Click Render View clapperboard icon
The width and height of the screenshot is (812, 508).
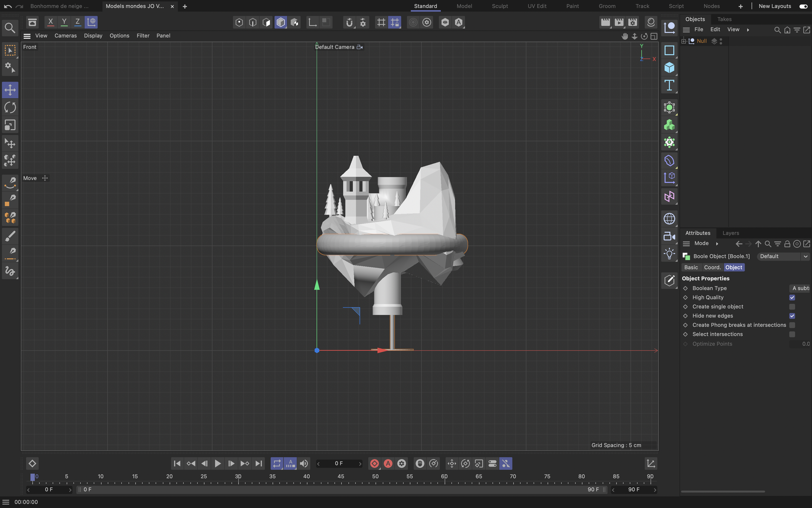(605, 22)
